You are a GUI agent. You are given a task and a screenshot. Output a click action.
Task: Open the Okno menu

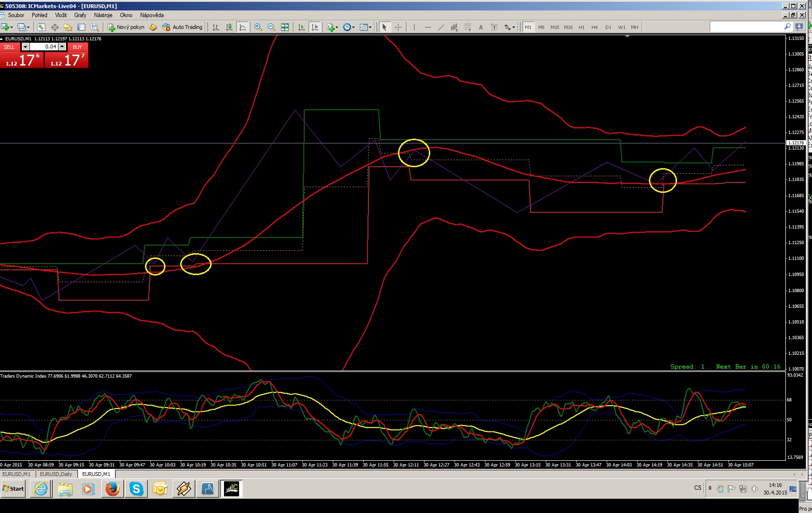pyautogui.click(x=126, y=15)
